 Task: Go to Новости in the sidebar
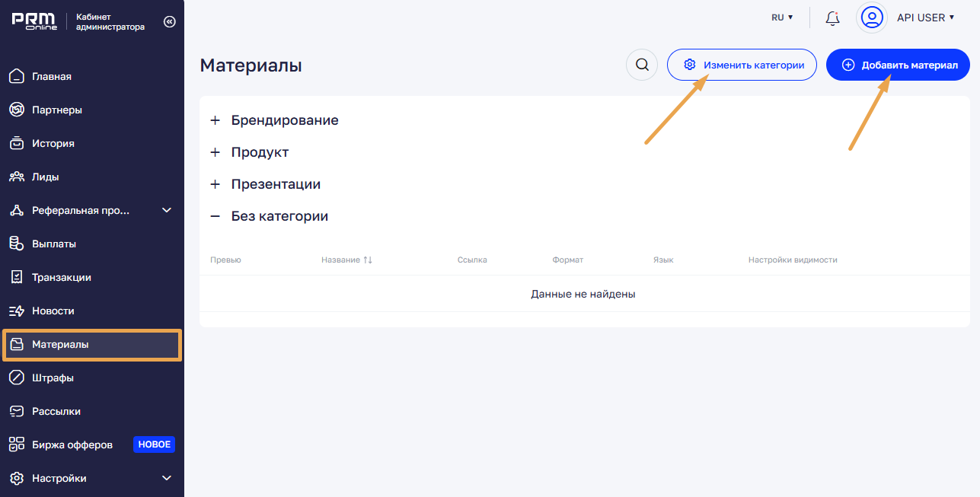point(53,311)
